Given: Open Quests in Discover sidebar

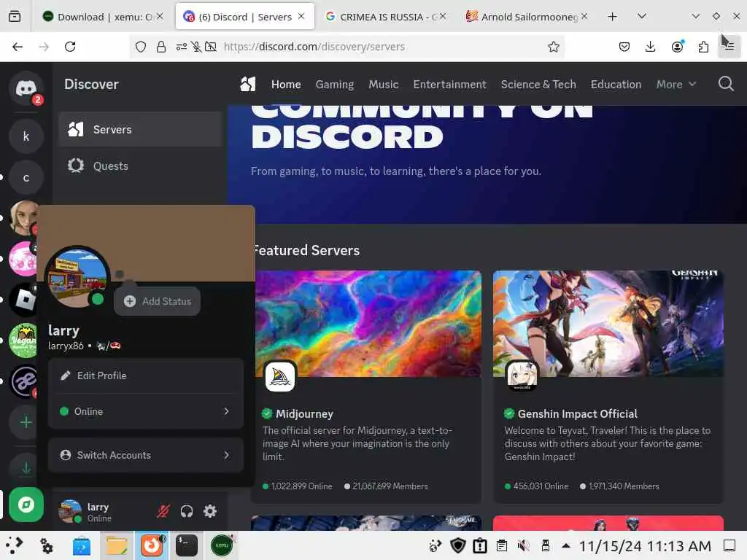Looking at the screenshot, I should (x=141, y=166).
